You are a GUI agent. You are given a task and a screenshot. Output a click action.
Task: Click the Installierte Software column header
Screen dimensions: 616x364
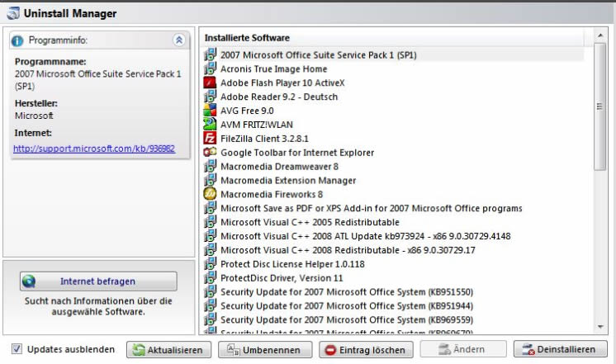pyautogui.click(x=393, y=38)
